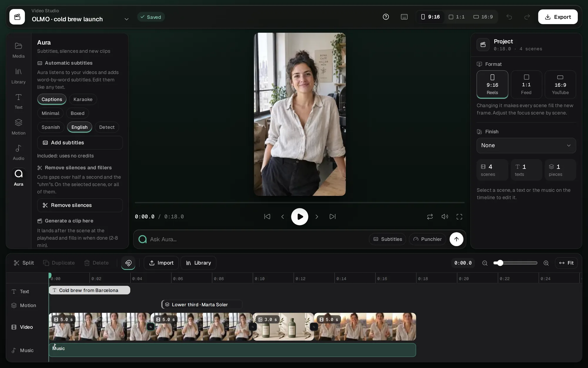Jump to the start of the video

[267, 217]
